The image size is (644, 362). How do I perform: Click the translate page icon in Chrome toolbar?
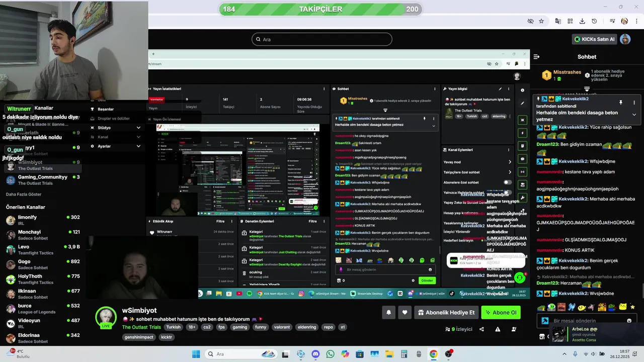pos(558,21)
